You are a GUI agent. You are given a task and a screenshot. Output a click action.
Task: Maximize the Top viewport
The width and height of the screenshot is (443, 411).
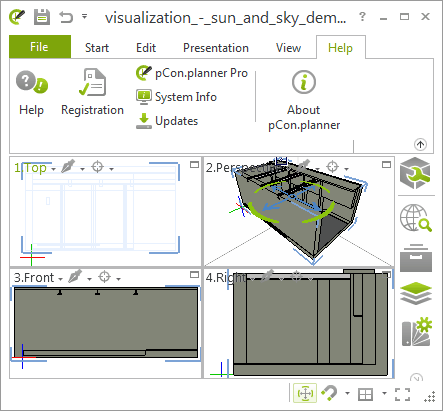tap(194, 165)
